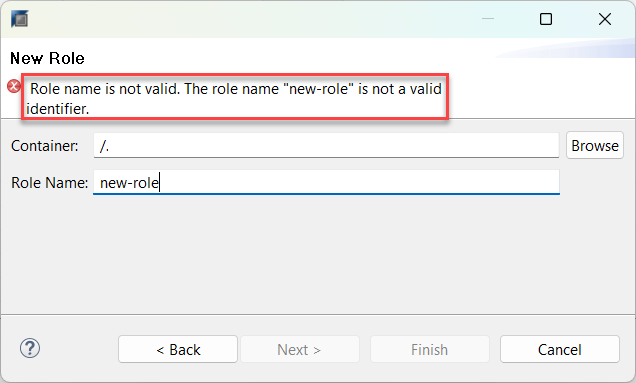
Task: Focus the Container text field
Action: (326, 145)
